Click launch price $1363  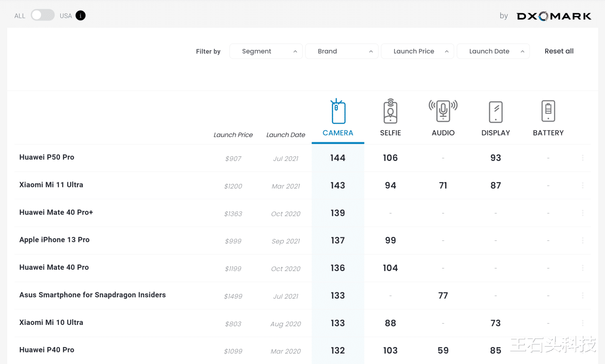coord(233,214)
